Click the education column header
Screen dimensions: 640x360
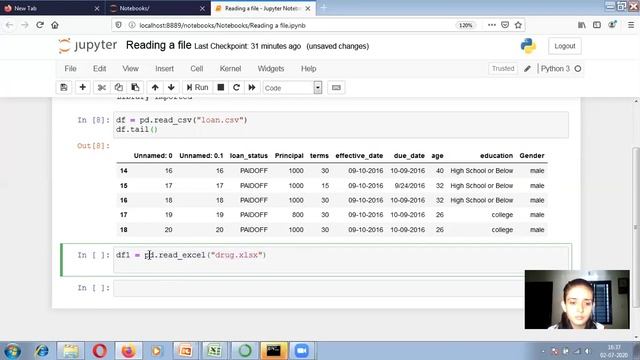(496, 156)
